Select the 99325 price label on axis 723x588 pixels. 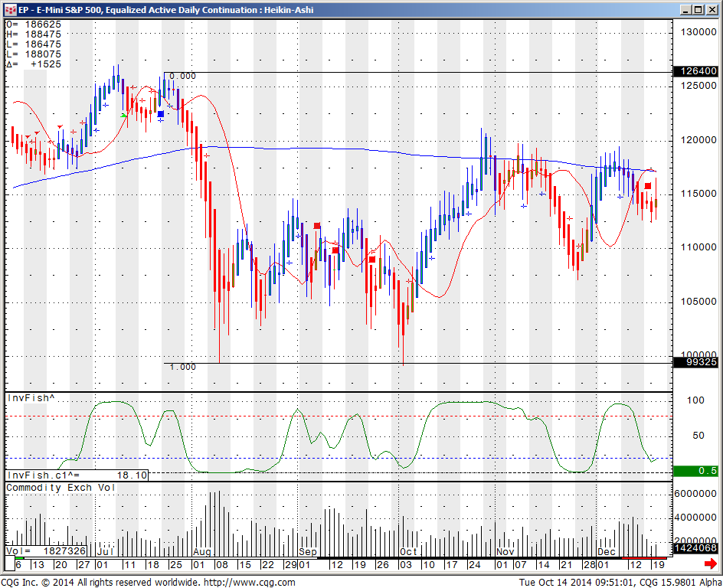click(695, 362)
